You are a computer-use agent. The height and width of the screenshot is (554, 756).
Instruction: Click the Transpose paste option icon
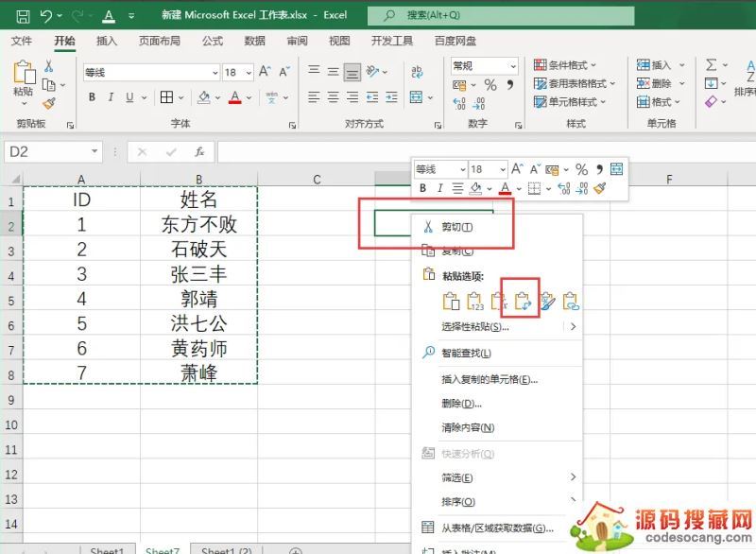pyautogui.click(x=523, y=302)
